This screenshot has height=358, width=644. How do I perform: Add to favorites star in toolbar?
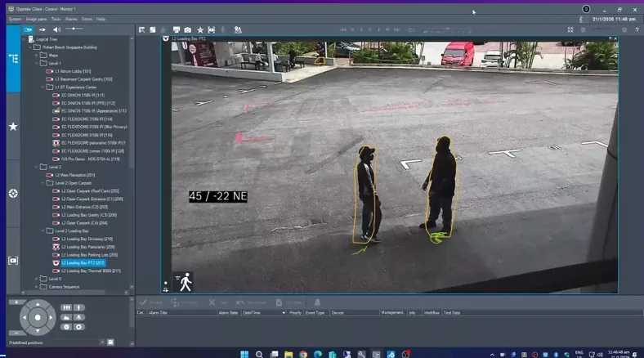(200, 30)
